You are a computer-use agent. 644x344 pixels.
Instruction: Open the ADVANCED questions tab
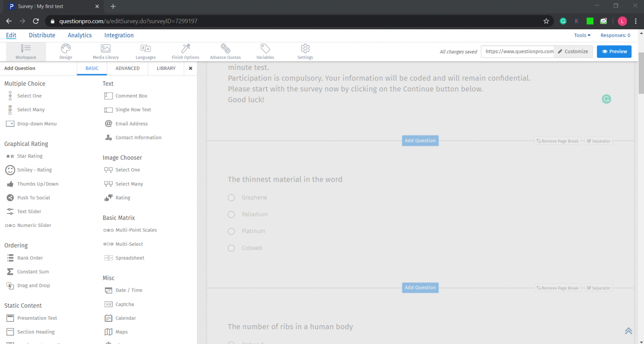[127, 68]
